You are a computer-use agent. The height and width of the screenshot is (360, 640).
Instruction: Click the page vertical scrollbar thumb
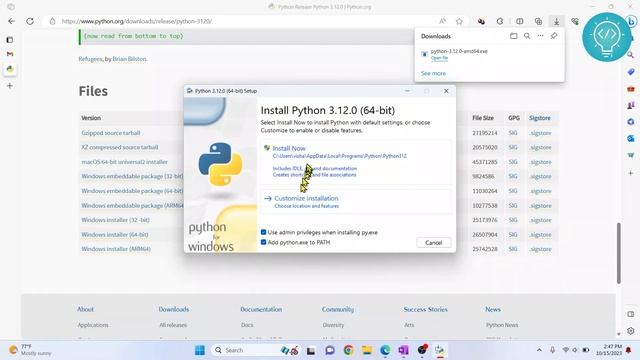(619, 253)
